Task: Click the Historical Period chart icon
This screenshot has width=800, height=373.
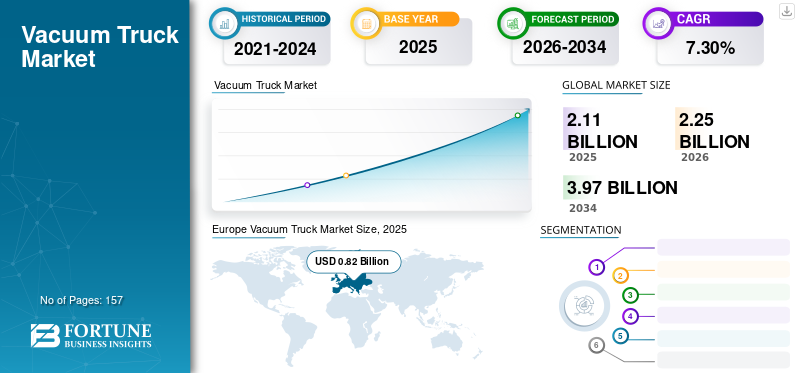Action: click(224, 23)
